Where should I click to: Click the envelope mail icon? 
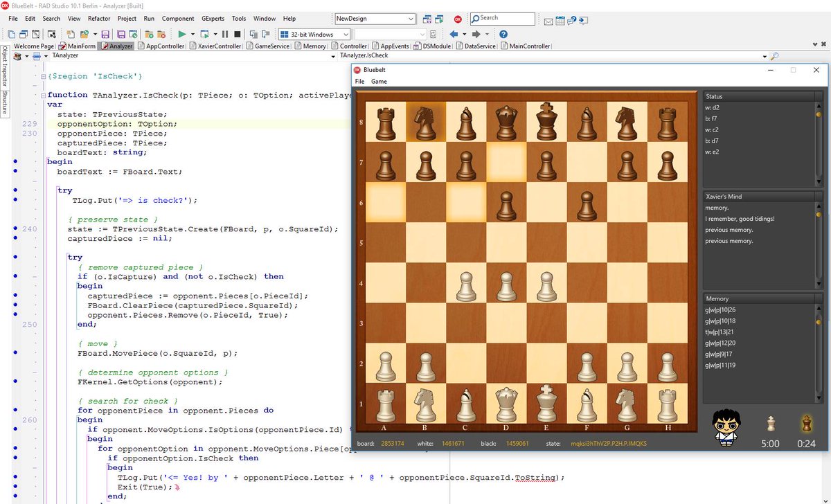tap(548, 21)
